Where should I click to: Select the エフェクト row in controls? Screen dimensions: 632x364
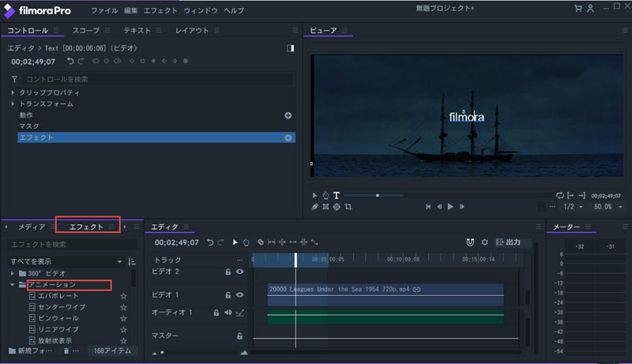tap(156, 137)
